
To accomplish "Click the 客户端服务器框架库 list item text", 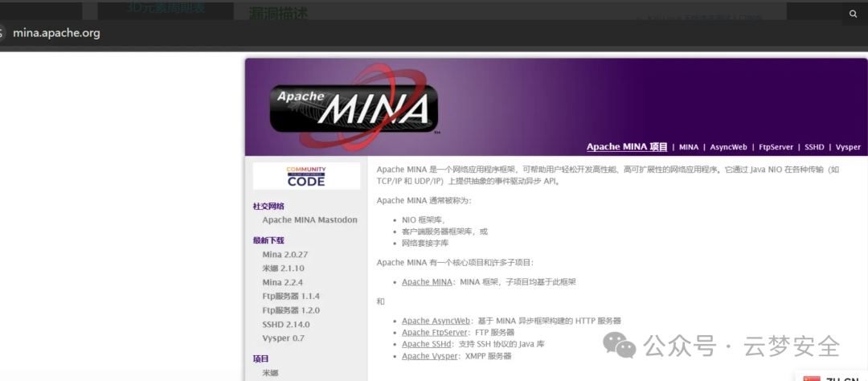I will click(444, 231).
